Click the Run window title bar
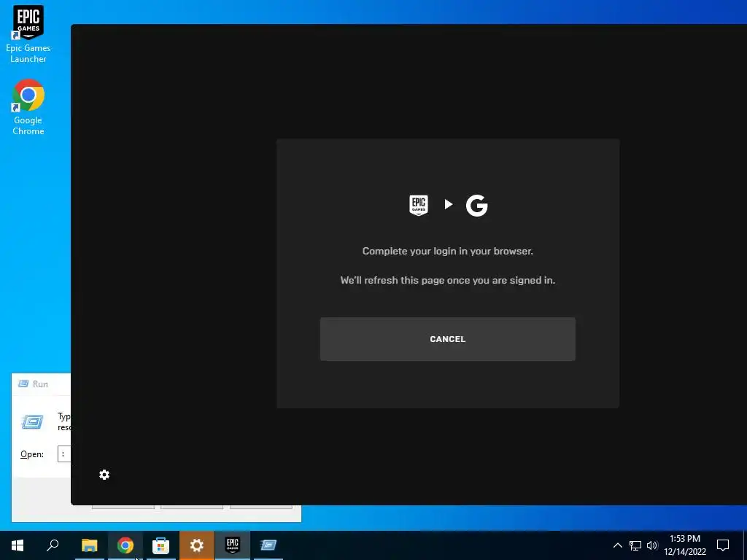This screenshot has width=747, height=560. [41, 384]
